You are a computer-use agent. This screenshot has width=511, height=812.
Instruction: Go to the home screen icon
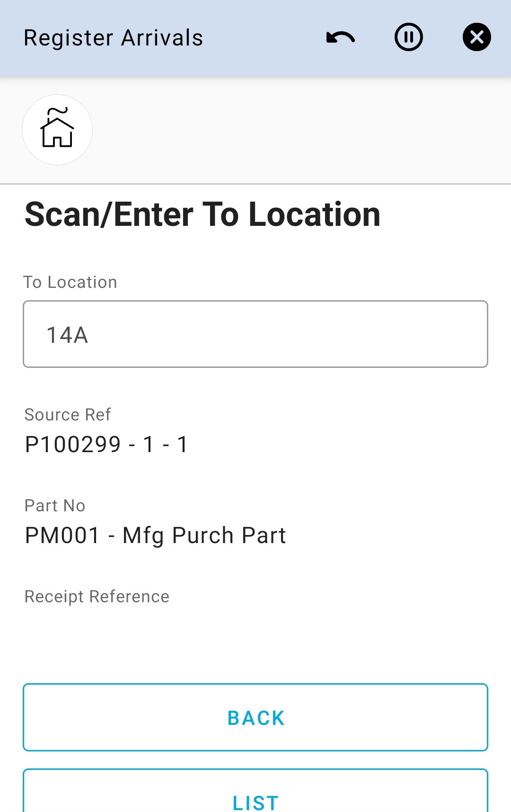(x=57, y=130)
